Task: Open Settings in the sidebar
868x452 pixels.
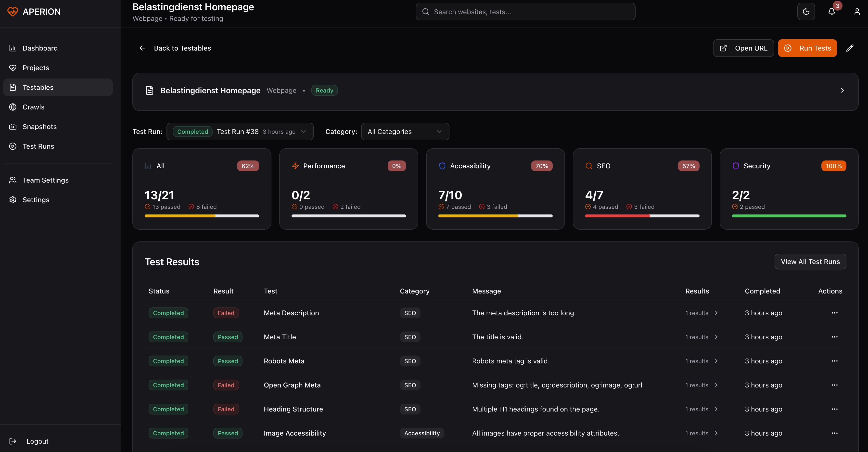Action: [x=58, y=200]
